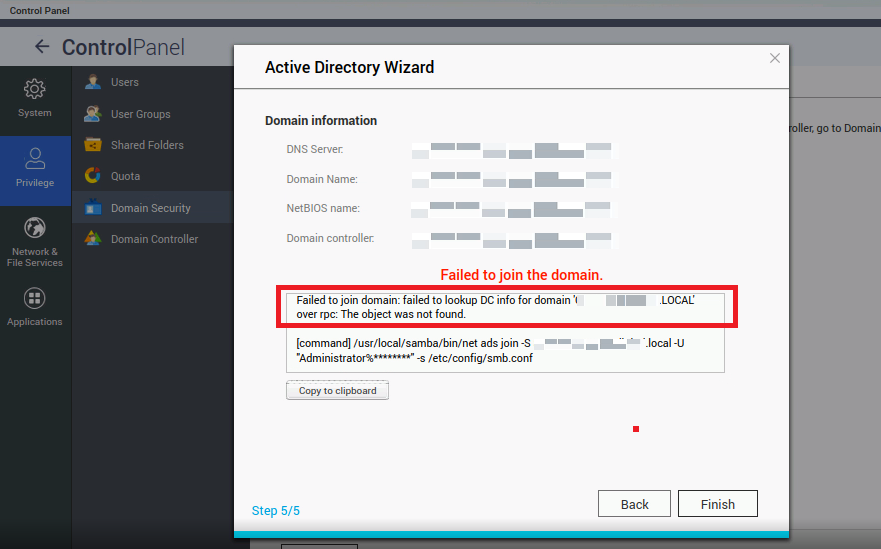
Task: Click the Shared Folders icon
Action: (93, 145)
